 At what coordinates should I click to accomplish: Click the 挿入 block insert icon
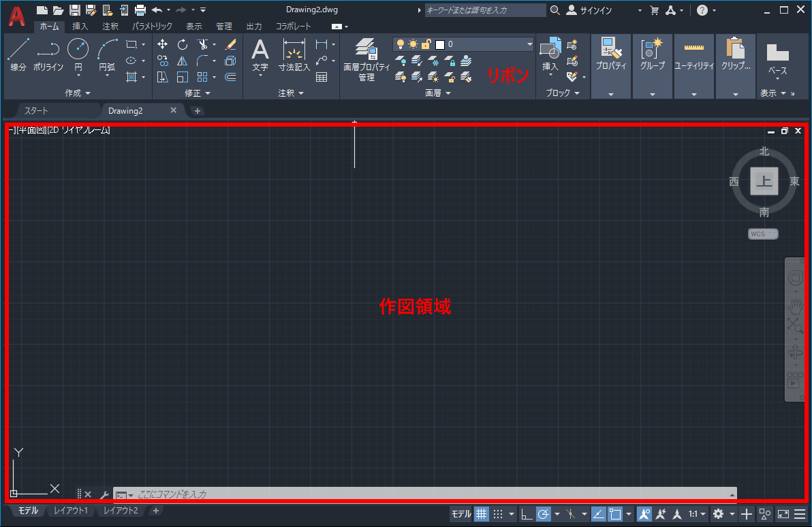[x=550, y=54]
